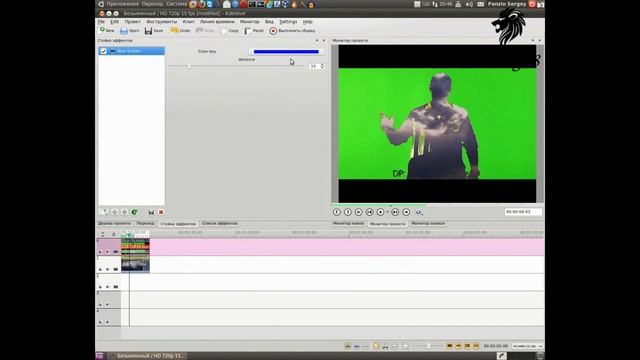Viewport: 640px width, 360px height.
Task: Click the fast forward monitor button
Action: tap(406, 212)
